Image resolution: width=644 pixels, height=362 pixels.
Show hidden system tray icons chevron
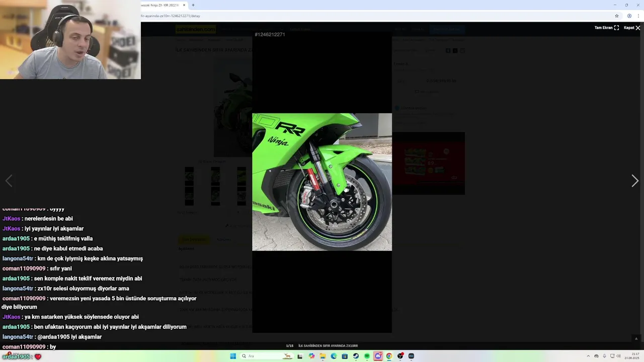click(588, 356)
